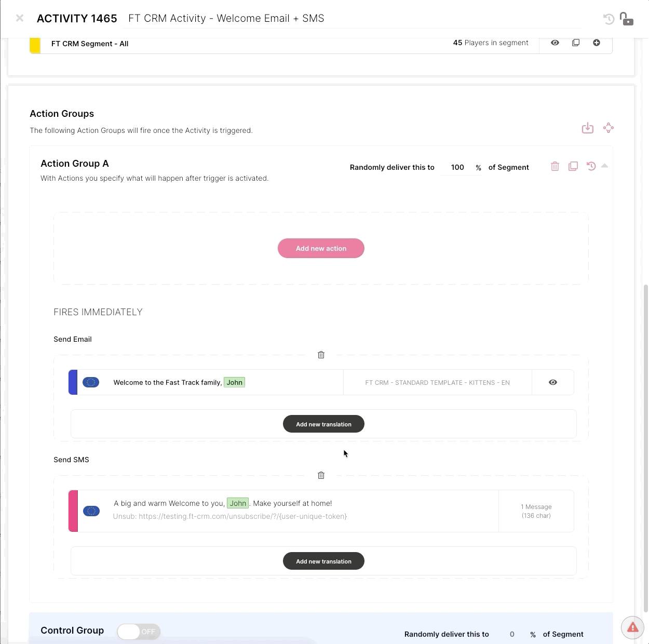Delete the Send SMS action
The height and width of the screenshot is (644, 649).
pos(321,475)
